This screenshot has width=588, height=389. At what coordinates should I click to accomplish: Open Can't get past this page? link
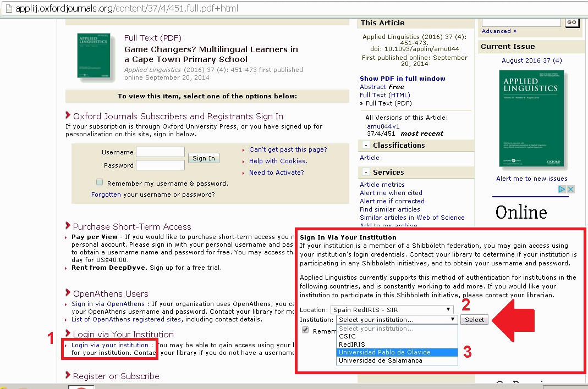coord(288,149)
